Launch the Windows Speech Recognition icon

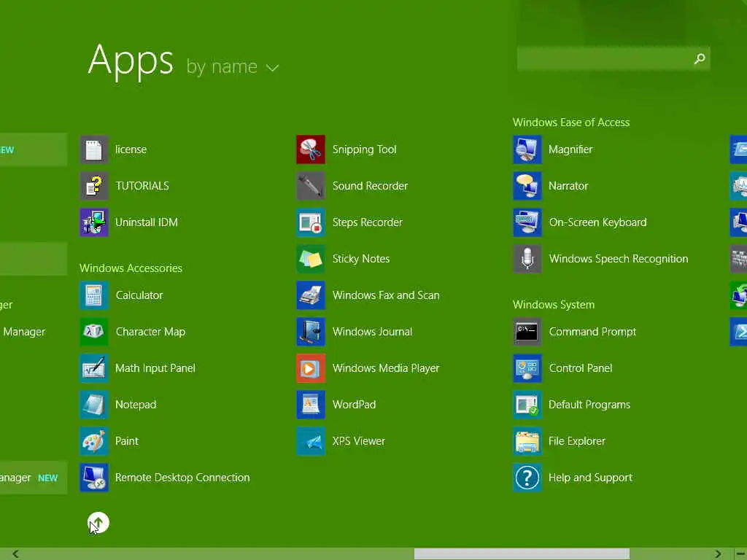pyautogui.click(x=527, y=259)
